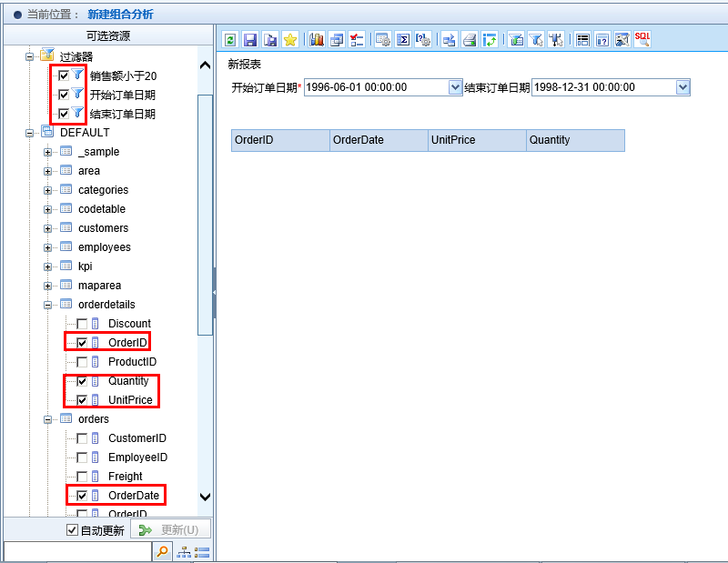Uncheck the UnitPrice field checkbox

82,400
